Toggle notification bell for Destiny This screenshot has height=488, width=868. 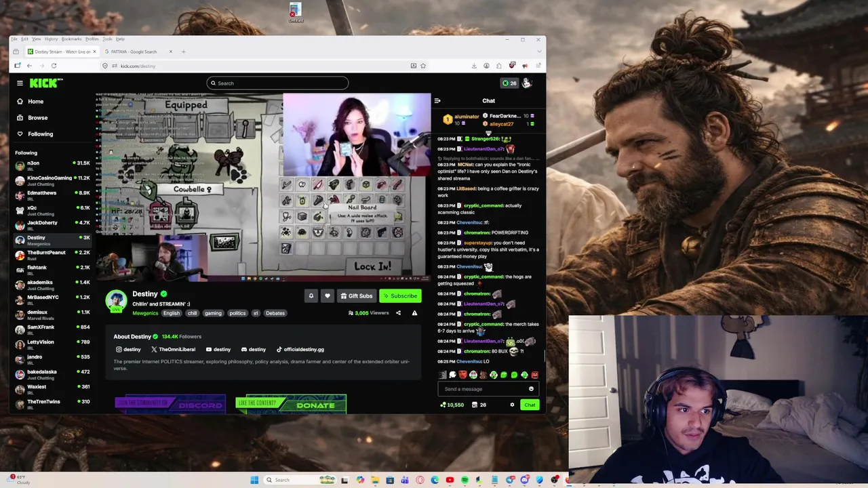click(311, 296)
